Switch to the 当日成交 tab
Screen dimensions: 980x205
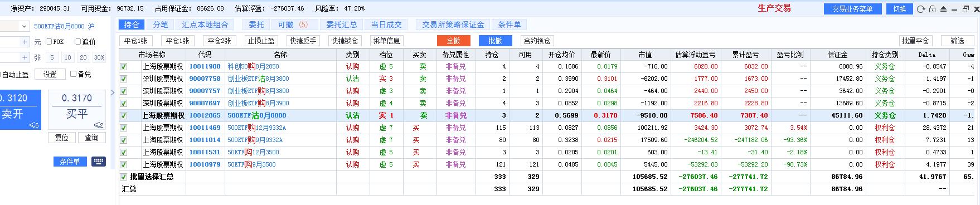click(386, 25)
